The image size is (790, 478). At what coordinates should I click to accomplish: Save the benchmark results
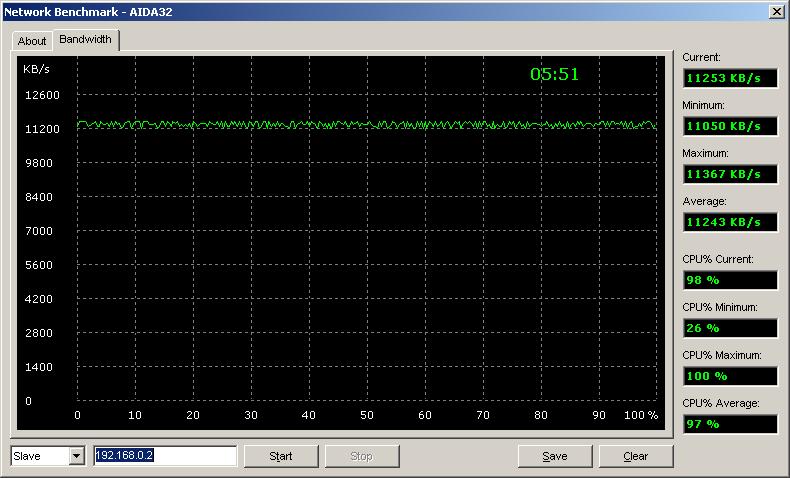point(555,456)
